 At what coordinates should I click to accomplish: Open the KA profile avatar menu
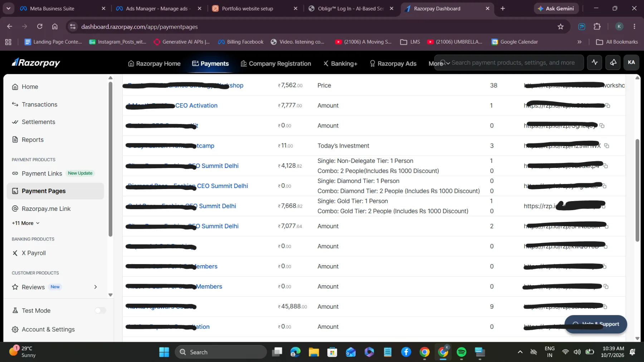tap(631, 63)
